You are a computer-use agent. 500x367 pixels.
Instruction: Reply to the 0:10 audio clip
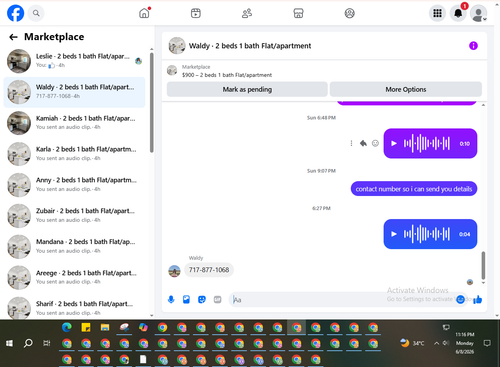pos(363,143)
